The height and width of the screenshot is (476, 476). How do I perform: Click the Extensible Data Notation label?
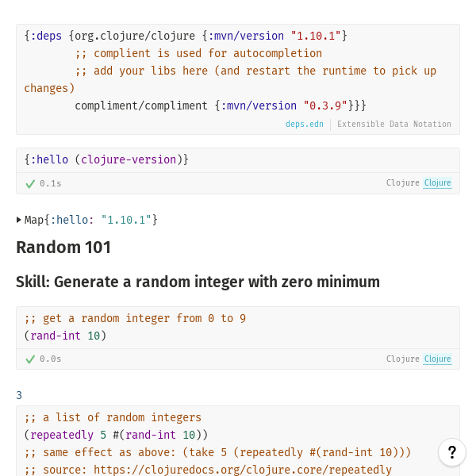point(393,125)
